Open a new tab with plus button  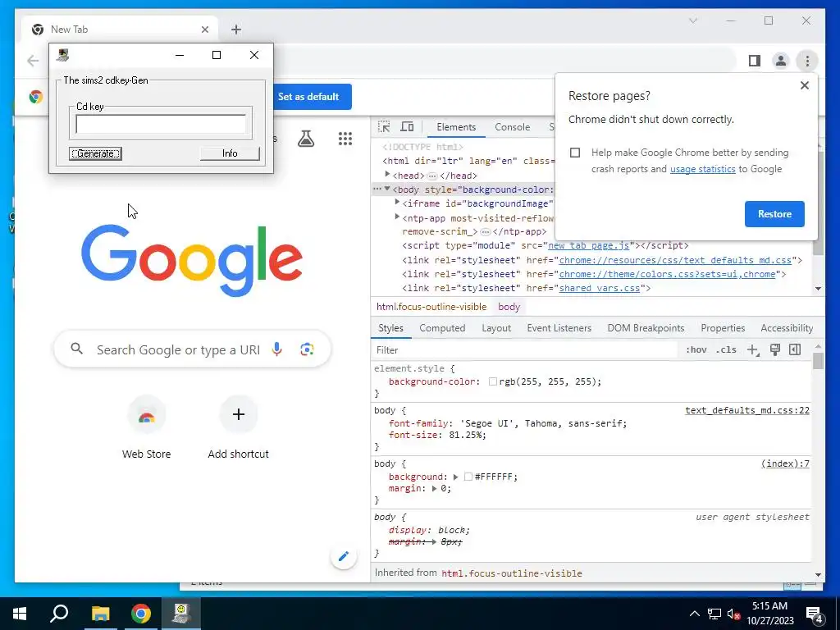pyautogui.click(x=236, y=30)
